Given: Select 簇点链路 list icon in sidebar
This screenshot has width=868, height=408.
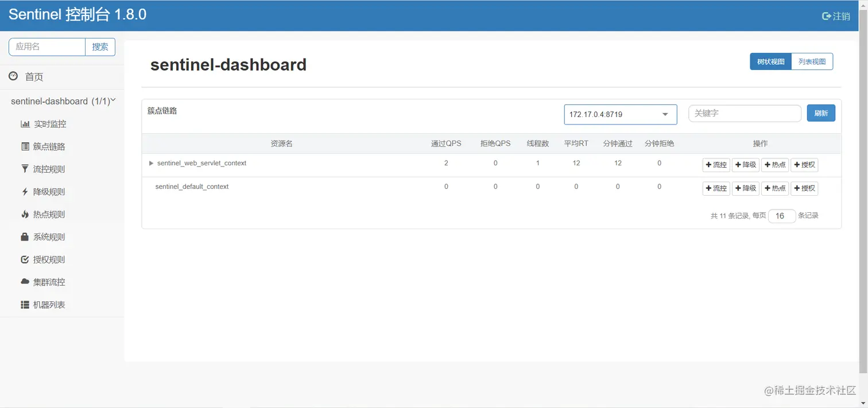Looking at the screenshot, I should click(x=25, y=146).
